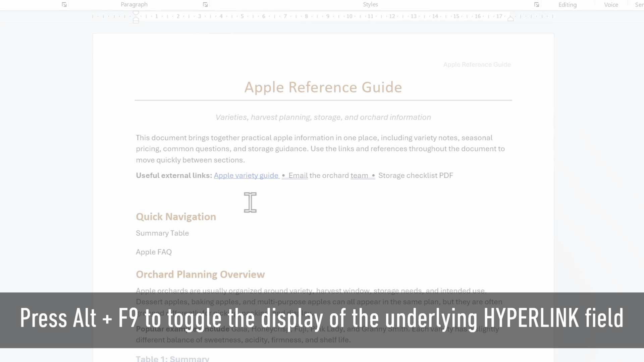The width and height of the screenshot is (644, 362).
Task: Click the large Apple Reference Guide title
Action: [323, 87]
